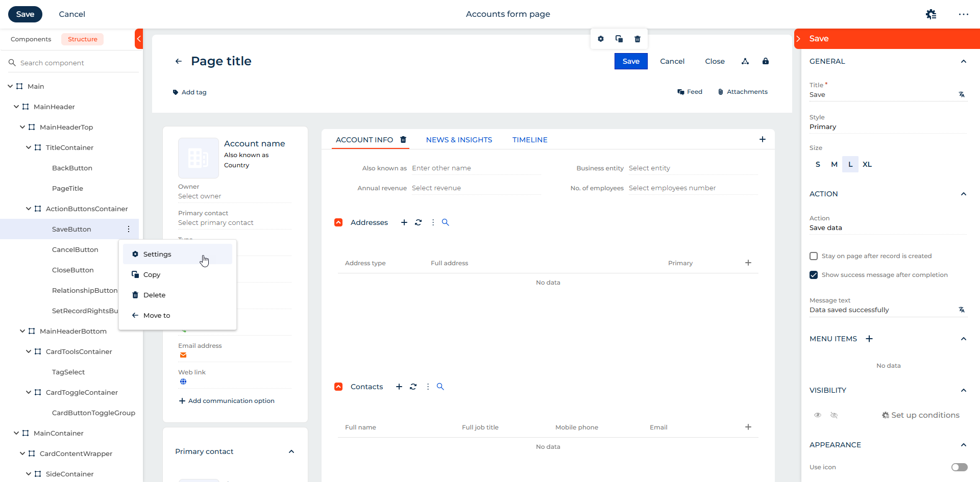The width and height of the screenshot is (980, 482).
Task: Click the search icon in the Contacts list toolbar
Action: click(440, 387)
